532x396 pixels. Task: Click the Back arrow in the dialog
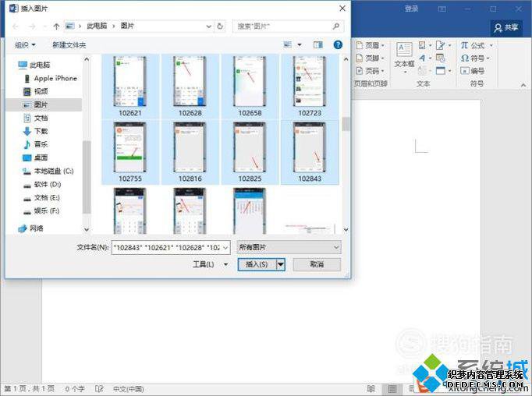[x=16, y=26]
